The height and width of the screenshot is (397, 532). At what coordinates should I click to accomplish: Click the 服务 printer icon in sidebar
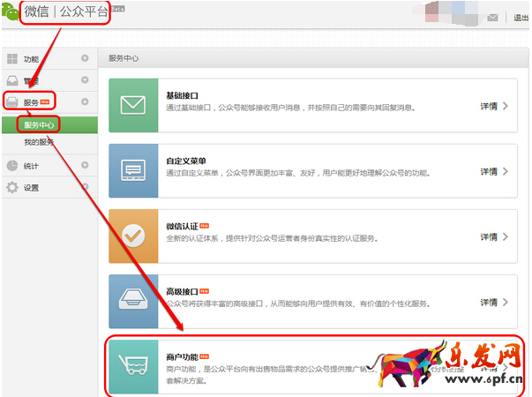12,101
